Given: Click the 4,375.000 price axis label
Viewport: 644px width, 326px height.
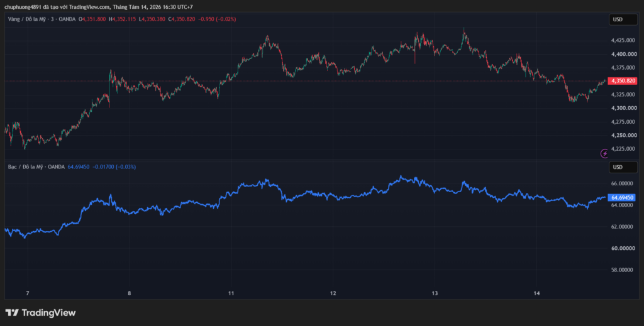Looking at the screenshot, I should tap(623, 68).
